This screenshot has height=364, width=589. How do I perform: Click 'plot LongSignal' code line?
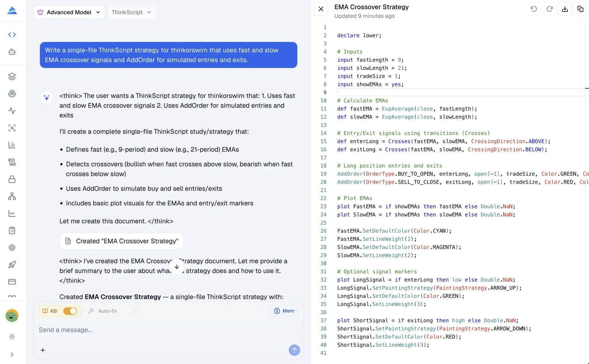coord(426,280)
